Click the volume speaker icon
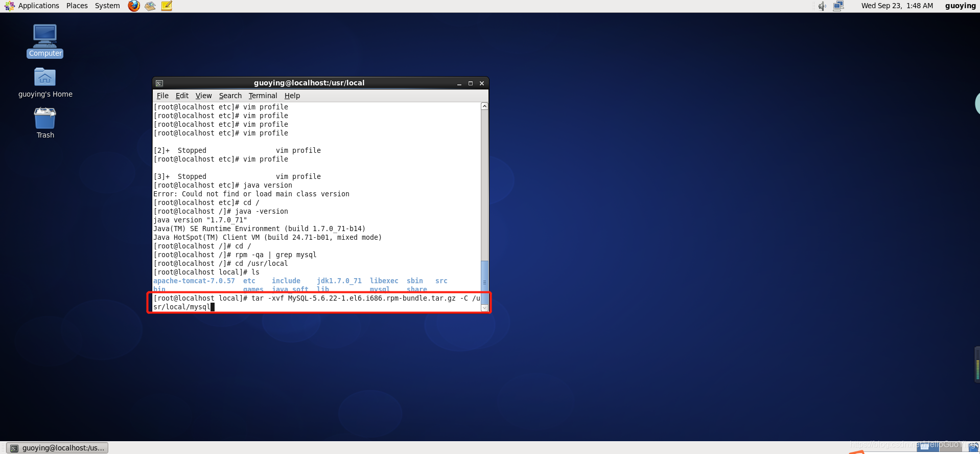 822,6
